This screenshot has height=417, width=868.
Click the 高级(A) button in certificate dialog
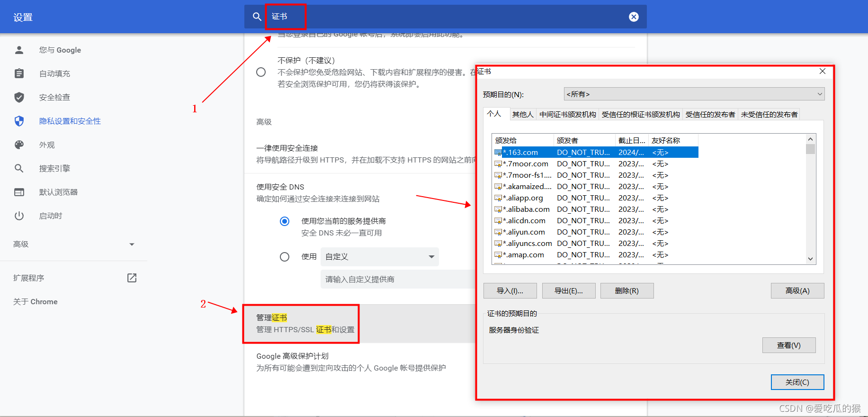click(x=797, y=290)
